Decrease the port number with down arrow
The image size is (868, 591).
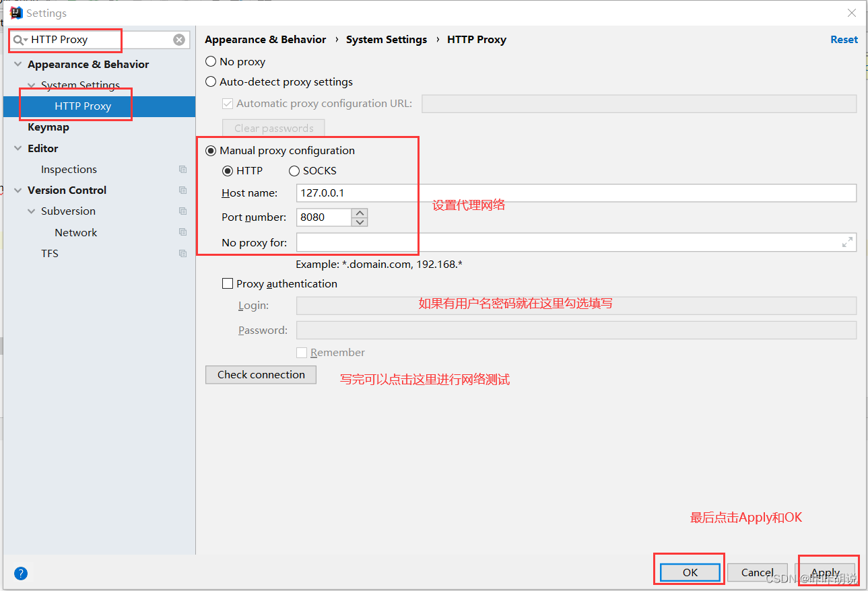(x=360, y=221)
